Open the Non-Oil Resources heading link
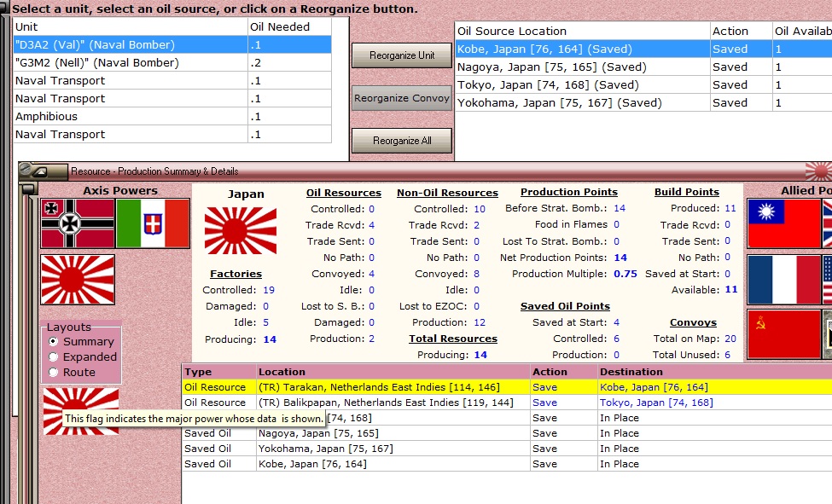832x504 pixels. [447, 193]
